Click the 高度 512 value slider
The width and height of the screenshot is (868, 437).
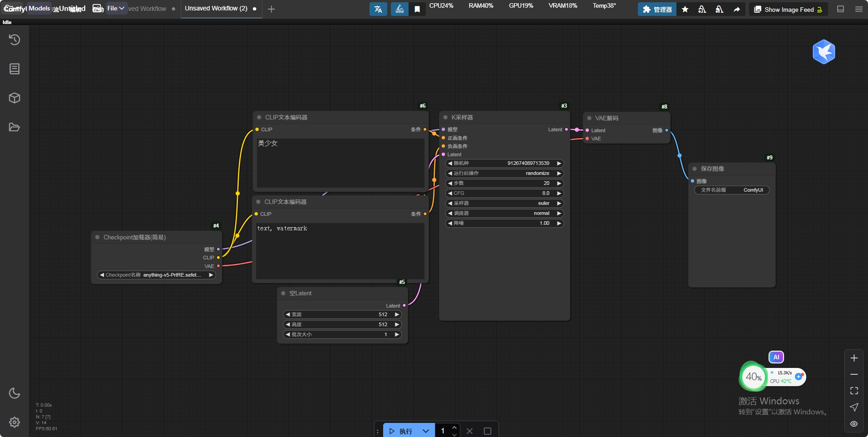(x=342, y=324)
